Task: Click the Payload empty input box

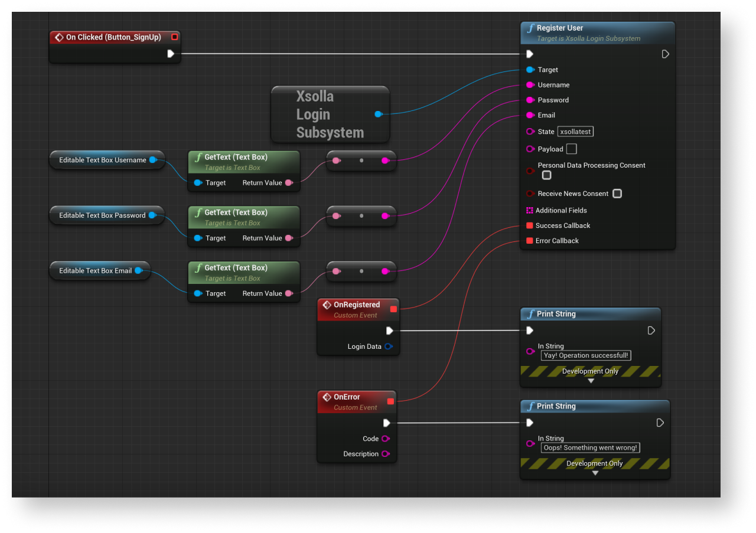Action: click(x=571, y=149)
